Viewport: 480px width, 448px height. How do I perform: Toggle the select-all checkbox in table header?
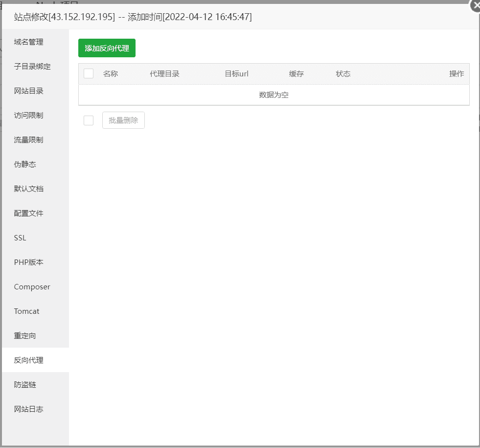tap(88, 73)
